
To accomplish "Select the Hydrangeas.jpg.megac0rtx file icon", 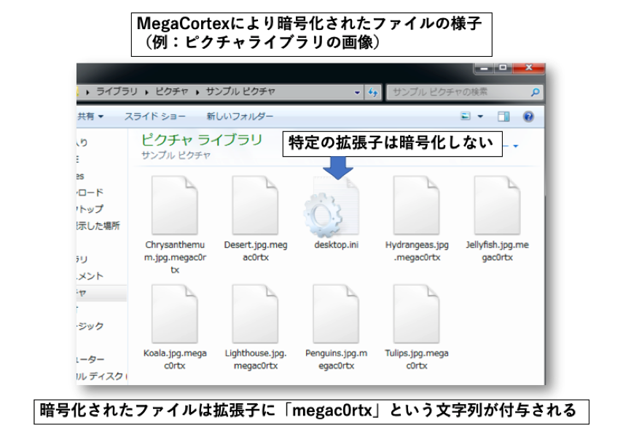I will (417, 206).
